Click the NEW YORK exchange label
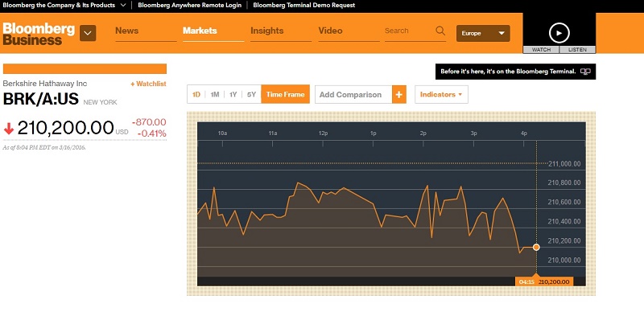The image size is (644, 312). [100, 102]
